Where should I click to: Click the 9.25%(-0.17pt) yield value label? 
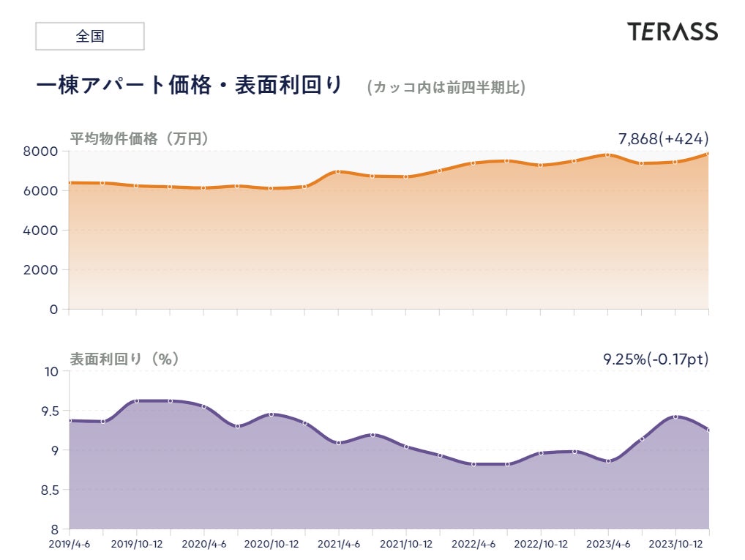[656, 359]
